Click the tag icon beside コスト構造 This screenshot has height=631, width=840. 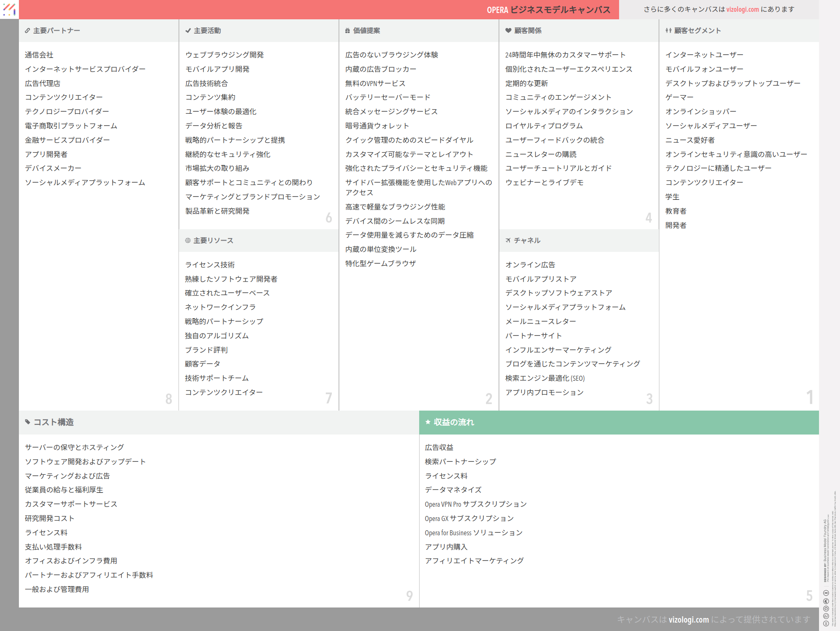[x=28, y=422]
